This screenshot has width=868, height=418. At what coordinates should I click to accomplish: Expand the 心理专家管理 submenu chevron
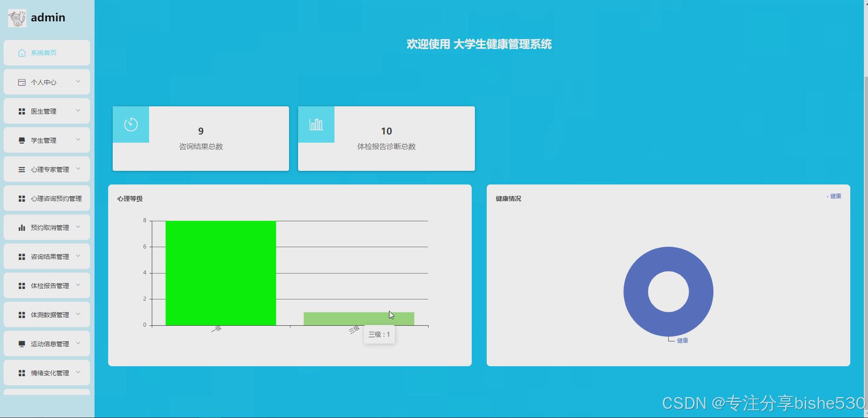click(78, 169)
